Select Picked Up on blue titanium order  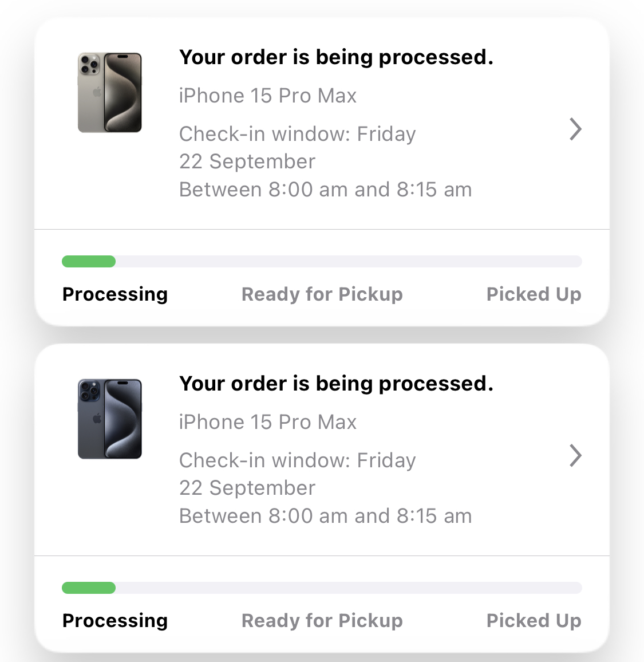click(x=534, y=621)
